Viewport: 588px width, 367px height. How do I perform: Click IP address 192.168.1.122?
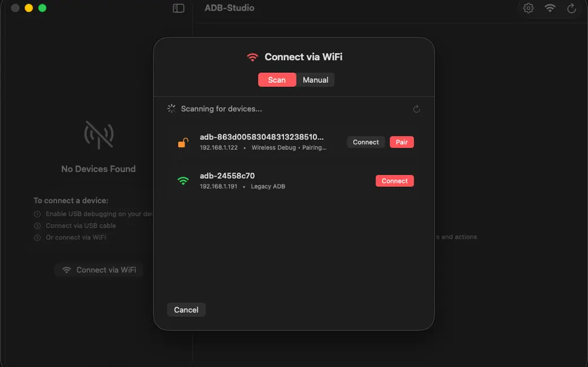219,148
